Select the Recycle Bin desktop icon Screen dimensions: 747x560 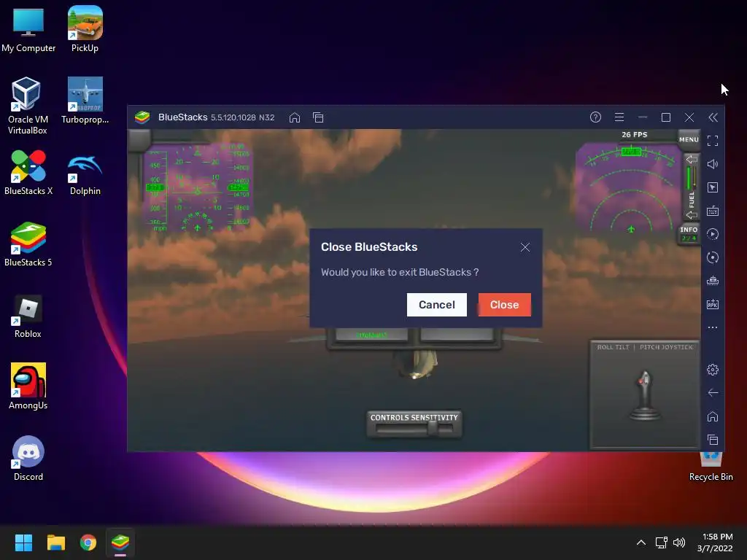(x=711, y=467)
